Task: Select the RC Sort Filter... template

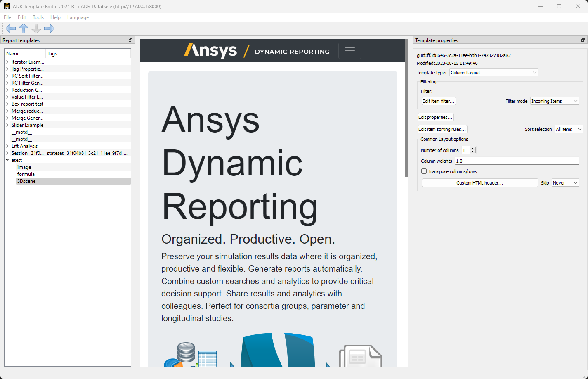Action: (27, 76)
